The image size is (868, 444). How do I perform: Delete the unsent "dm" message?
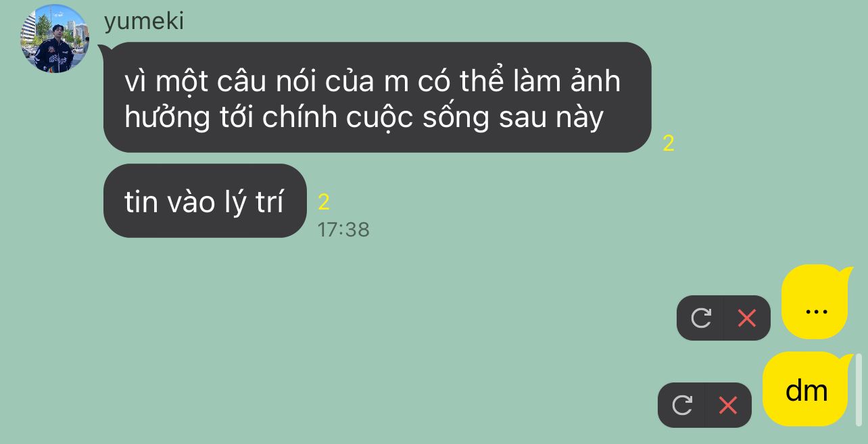pos(728,405)
